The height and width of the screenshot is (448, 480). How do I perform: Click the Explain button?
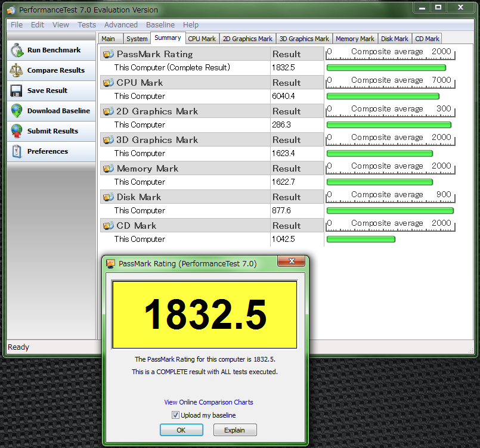coord(235,430)
